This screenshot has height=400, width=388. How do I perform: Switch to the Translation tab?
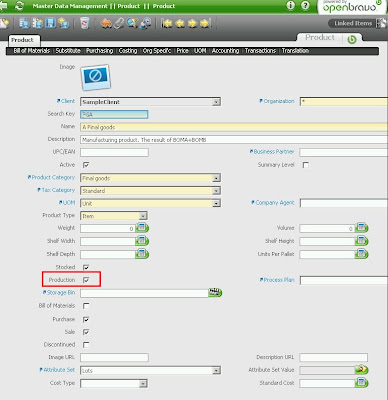click(x=295, y=51)
